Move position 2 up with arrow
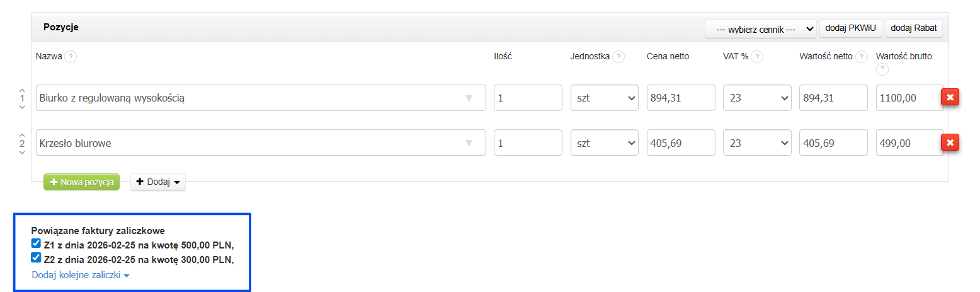The width and height of the screenshot is (980, 292). tap(22, 135)
